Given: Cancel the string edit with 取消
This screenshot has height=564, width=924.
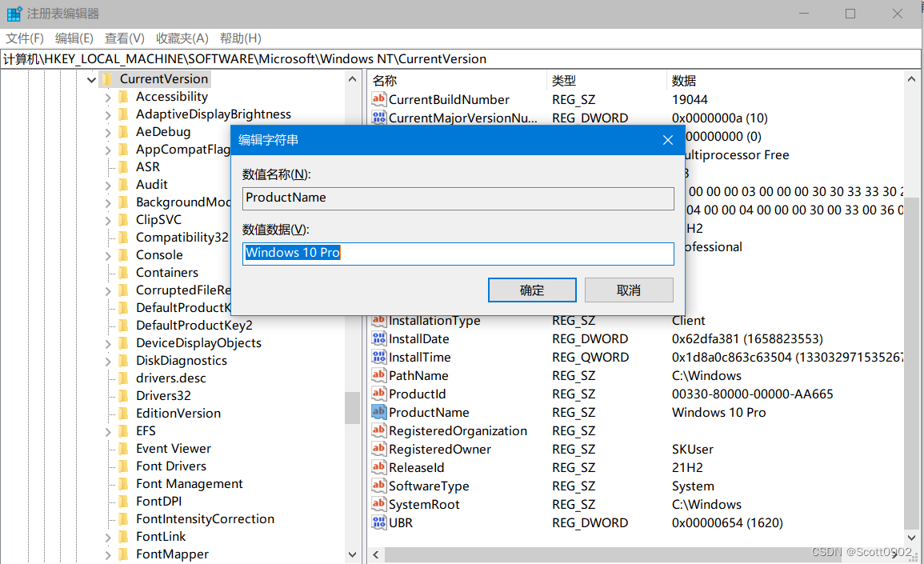Looking at the screenshot, I should pyautogui.click(x=629, y=290).
